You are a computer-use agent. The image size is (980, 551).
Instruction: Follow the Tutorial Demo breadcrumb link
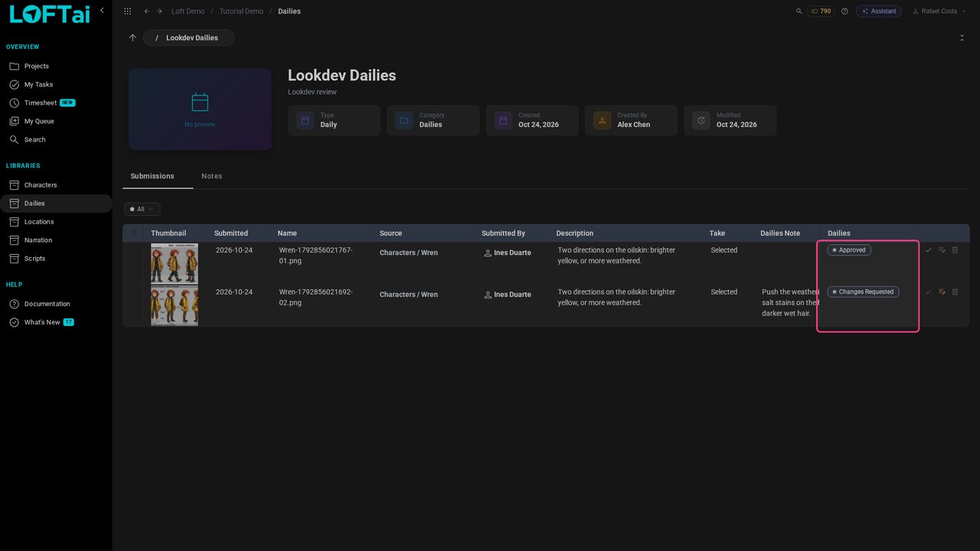241,11
